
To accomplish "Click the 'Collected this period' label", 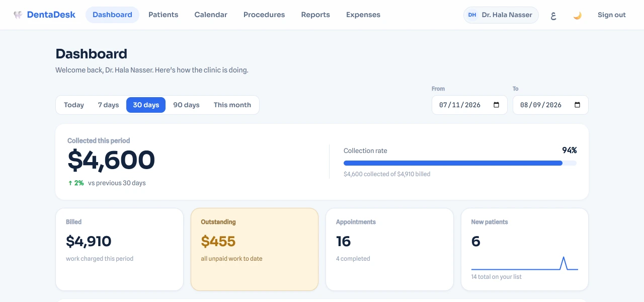I will 99,141.
